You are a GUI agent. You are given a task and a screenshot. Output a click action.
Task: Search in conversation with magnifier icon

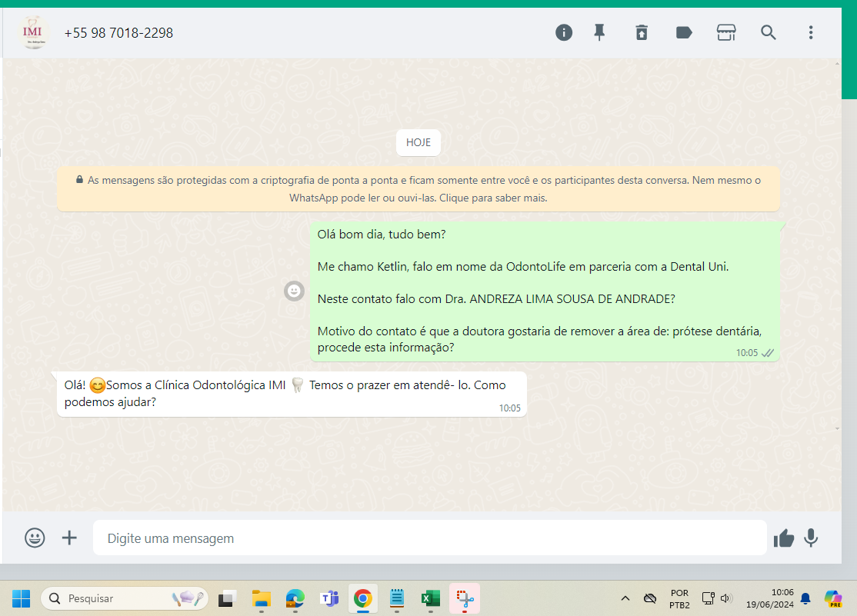(769, 33)
